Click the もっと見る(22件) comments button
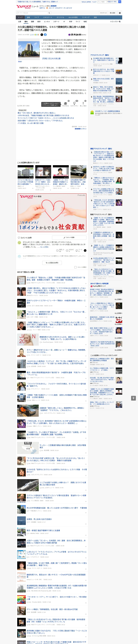The width and height of the screenshot is (138, 644). pos(52,263)
